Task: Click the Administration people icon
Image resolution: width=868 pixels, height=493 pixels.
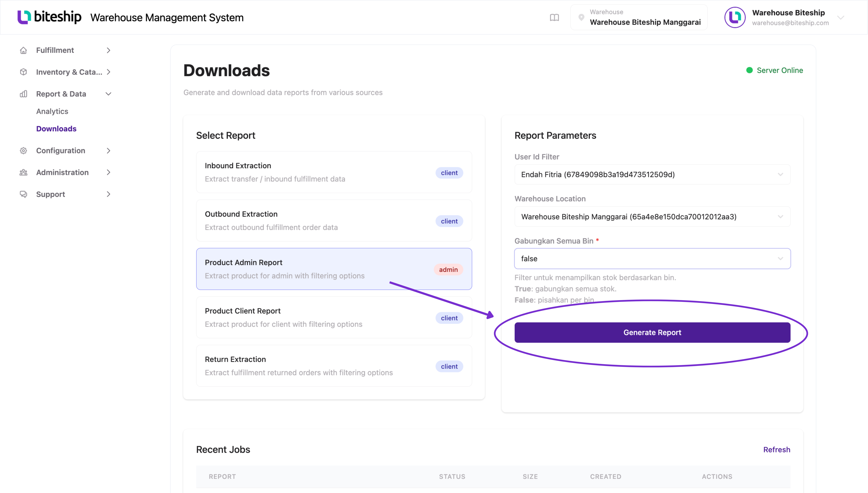Action: point(23,172)
